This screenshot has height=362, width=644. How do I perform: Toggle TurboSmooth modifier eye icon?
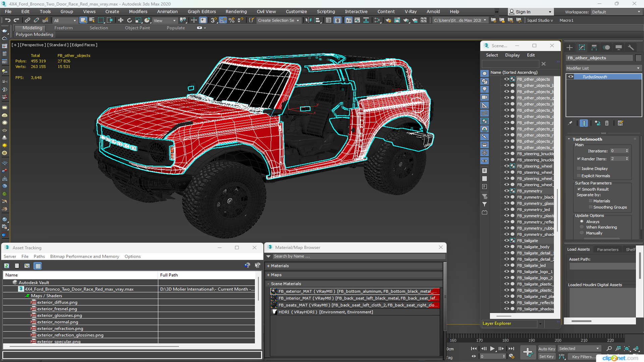coord(571,77)
